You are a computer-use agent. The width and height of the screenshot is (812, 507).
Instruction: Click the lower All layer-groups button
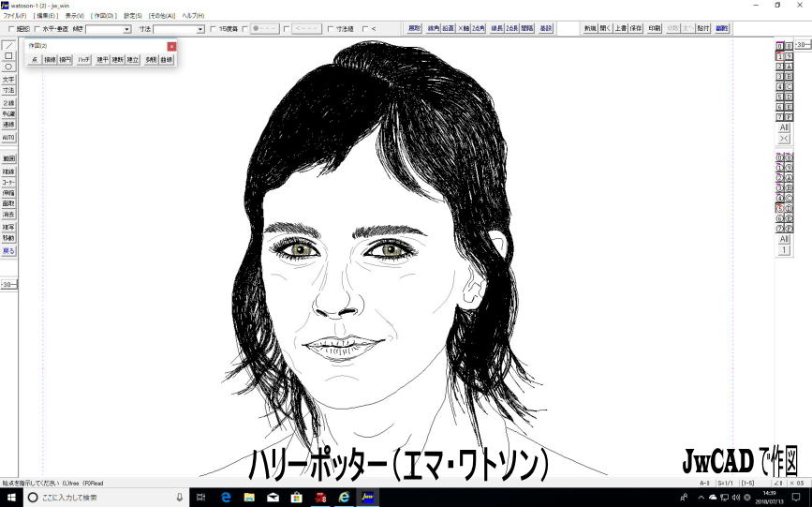coord(784,239)
